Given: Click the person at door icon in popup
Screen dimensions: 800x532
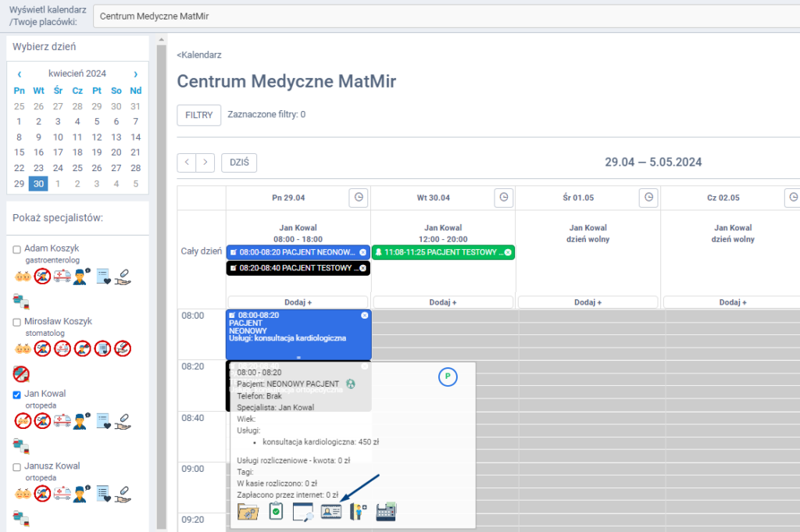Looking at the screenshot, I should pos(359,512).
